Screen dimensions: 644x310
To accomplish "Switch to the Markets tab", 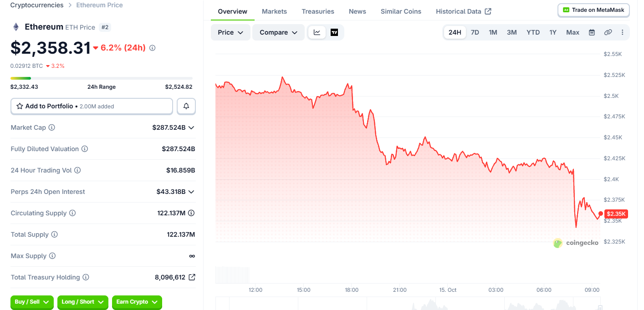I will click(x=275, y=11).
